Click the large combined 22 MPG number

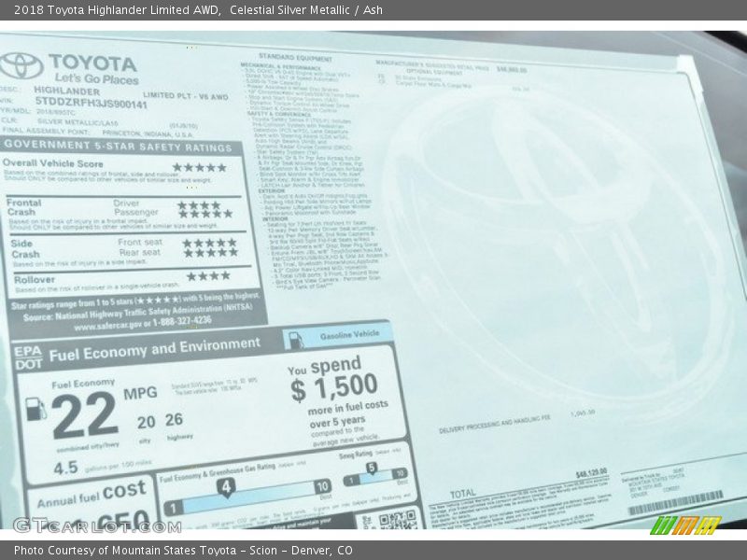(x=84, y=414)
